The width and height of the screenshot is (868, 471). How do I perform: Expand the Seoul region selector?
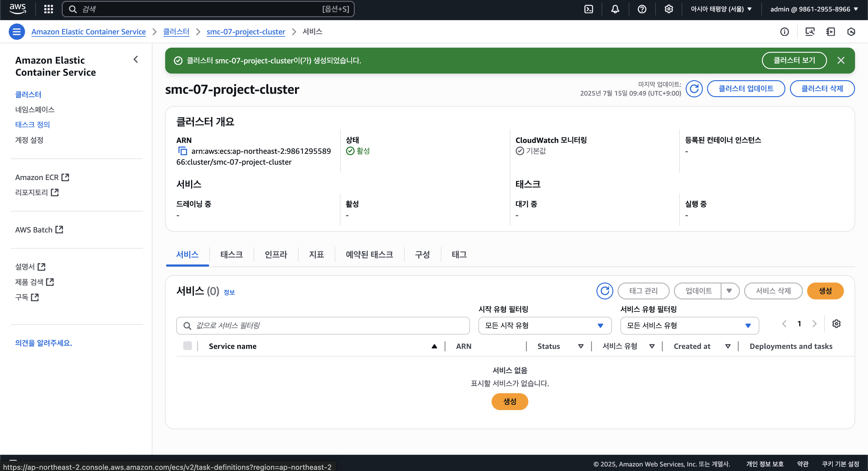click(721, 9)
